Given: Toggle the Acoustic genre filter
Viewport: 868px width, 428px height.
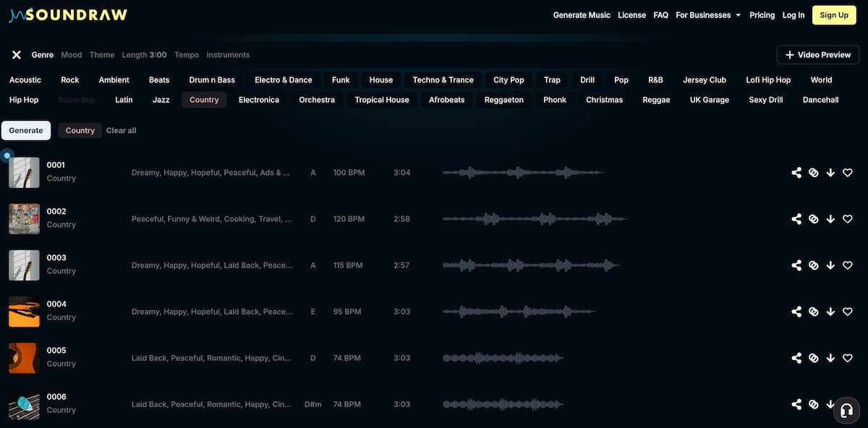Looking at the screenshot, I should tap(25, 80).
